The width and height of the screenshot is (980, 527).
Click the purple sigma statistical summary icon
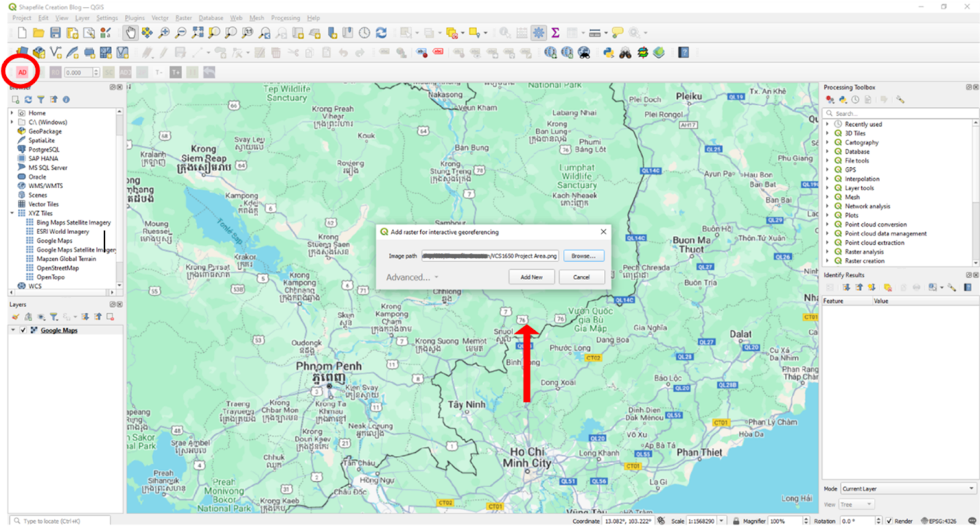(555, 33)
